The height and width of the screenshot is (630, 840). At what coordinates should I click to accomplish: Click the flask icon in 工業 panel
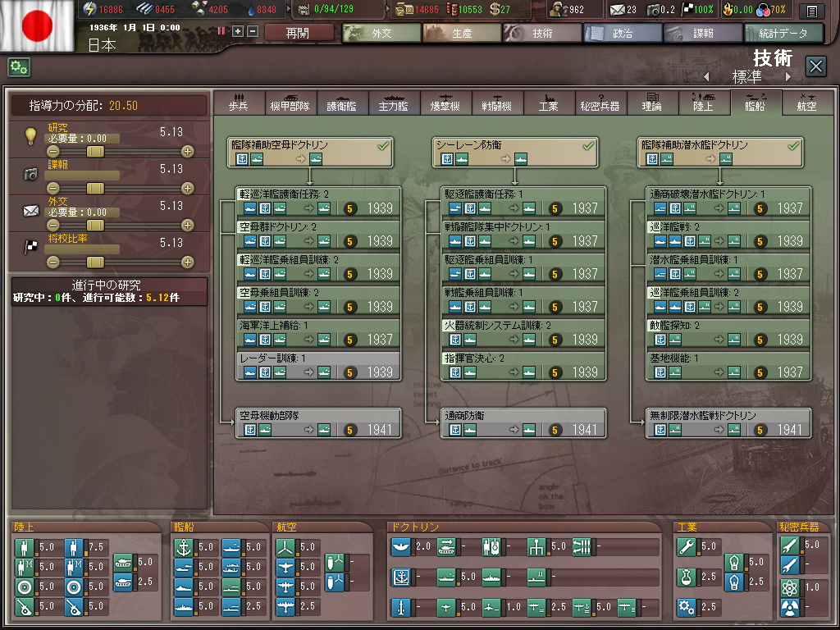687,577
